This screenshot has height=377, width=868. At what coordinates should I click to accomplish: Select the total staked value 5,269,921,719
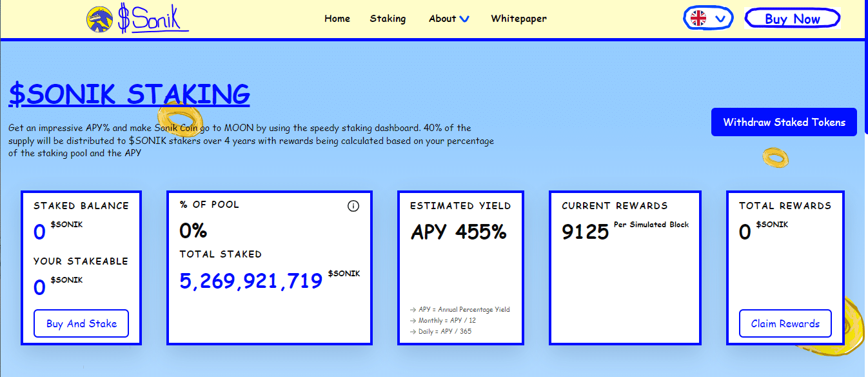coord(251,281)
